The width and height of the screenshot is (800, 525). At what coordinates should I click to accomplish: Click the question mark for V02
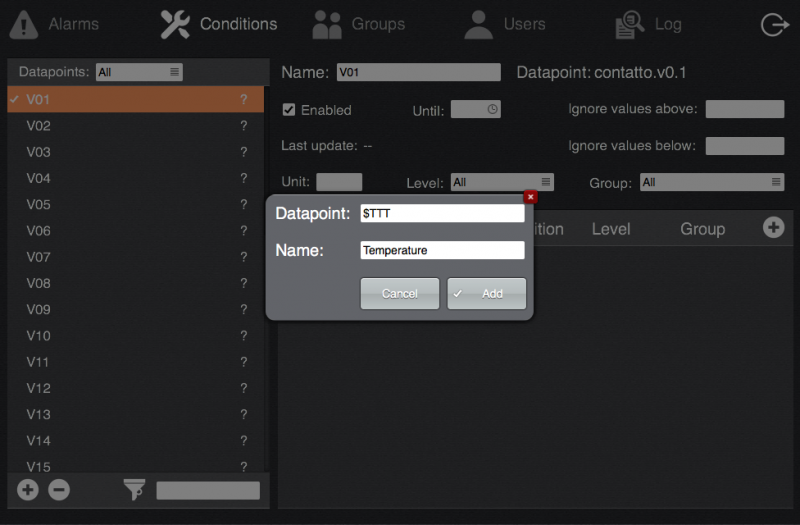click(x=244, y=126)
